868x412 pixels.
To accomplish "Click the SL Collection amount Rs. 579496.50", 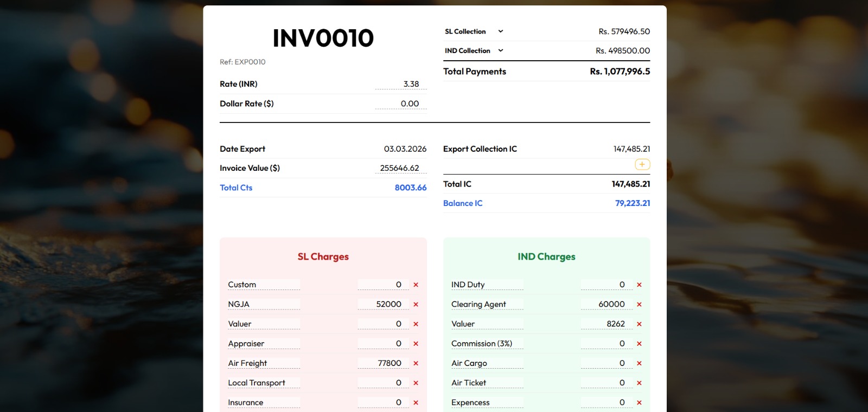I will click(624, 31).
